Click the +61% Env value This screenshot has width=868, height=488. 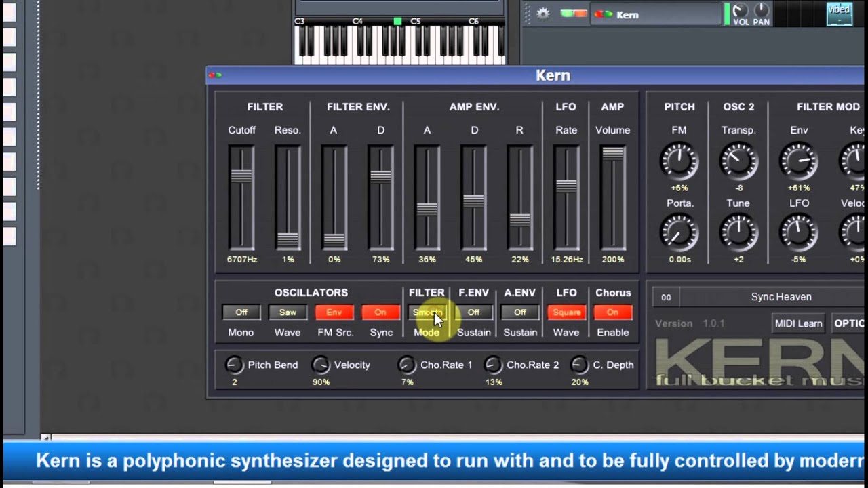pyautogui.click(x=800, y=188)
